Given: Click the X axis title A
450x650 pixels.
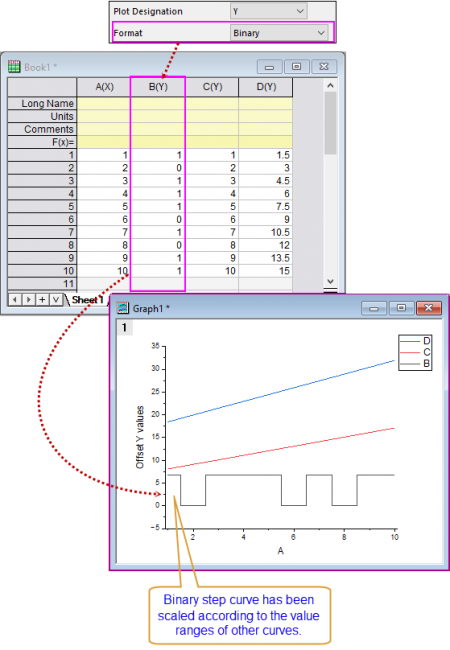Looking at the screenshot, I should 281,551.
